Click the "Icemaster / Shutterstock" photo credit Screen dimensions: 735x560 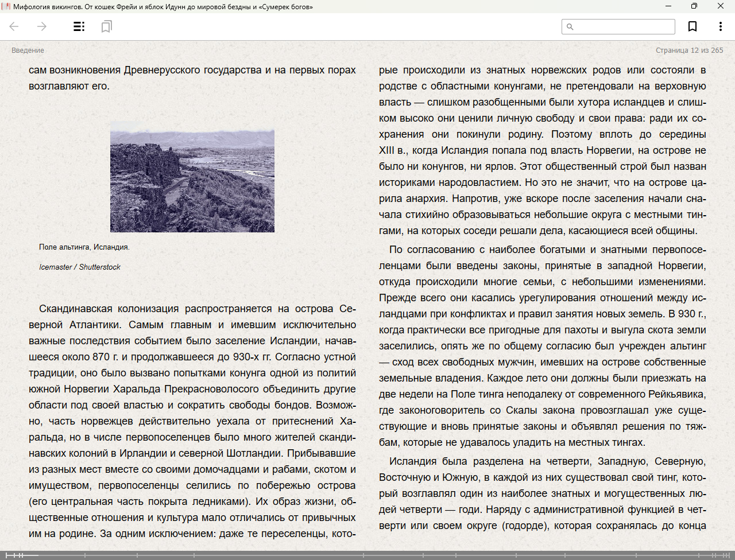tap(80, 267)
